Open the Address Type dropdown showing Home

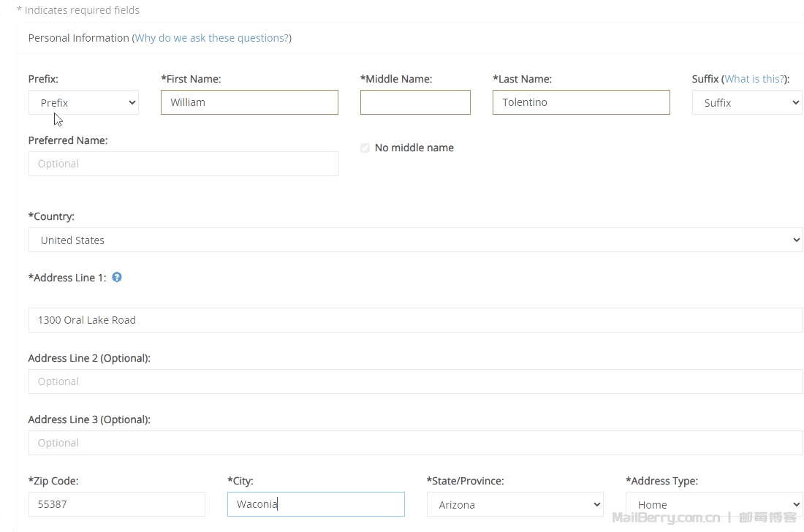pyautogui.click(x=713, y=504)
